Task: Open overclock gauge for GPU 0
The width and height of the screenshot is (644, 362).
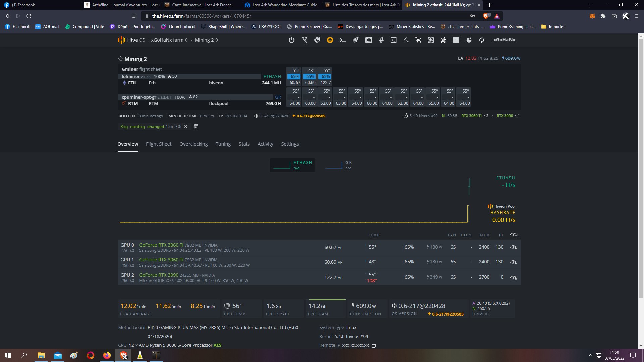Action: (x=513, y=247)
